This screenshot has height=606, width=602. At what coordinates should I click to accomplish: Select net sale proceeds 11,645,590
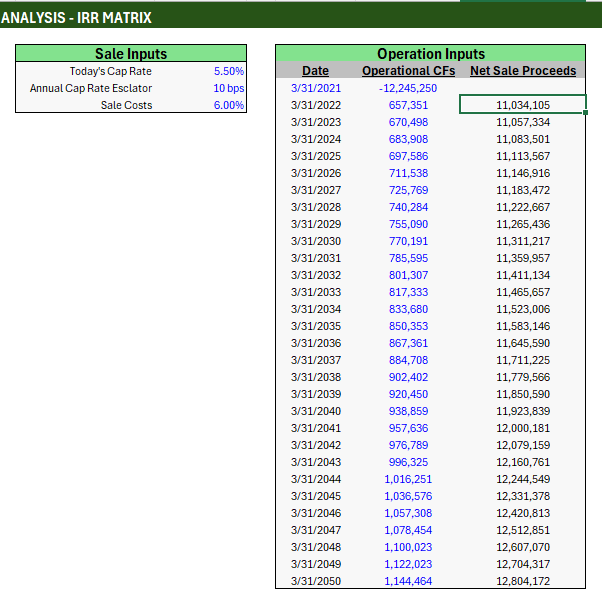tap(523, 343)
